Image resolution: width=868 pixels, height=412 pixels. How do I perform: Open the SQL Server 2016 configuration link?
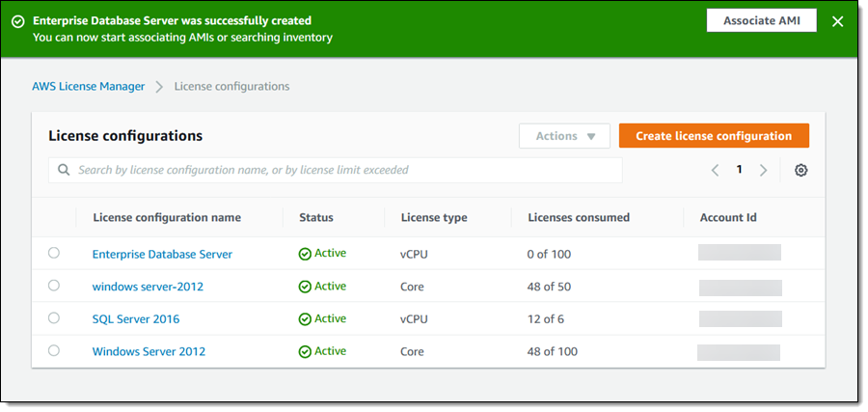tap(135, 319)
